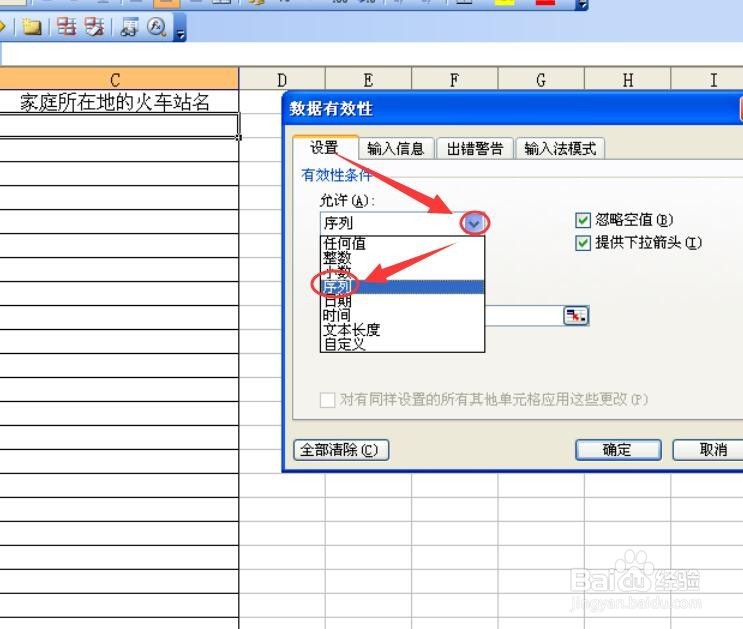Image resolution: width=743 pixels, height=629 pixels.
Task: Confirm with the 确定 button
Action: click(x=617, y=450)
